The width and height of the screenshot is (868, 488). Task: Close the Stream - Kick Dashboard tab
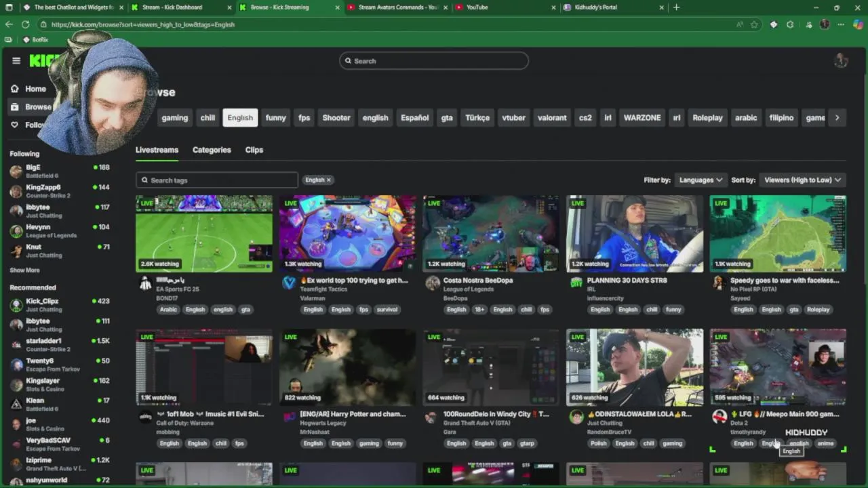[x=230, y=7]
